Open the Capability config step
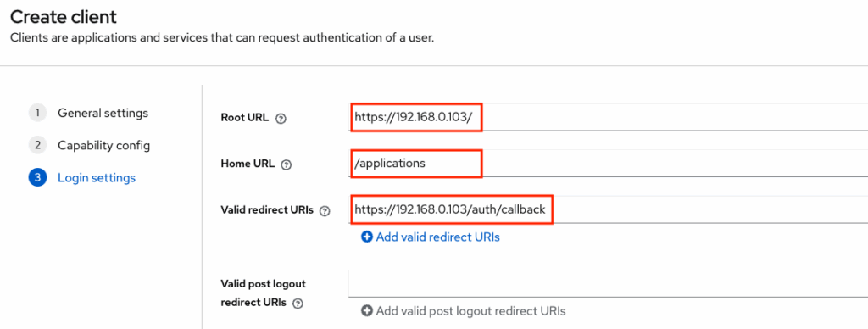This screenshot has height=329, width=868. 104,146
